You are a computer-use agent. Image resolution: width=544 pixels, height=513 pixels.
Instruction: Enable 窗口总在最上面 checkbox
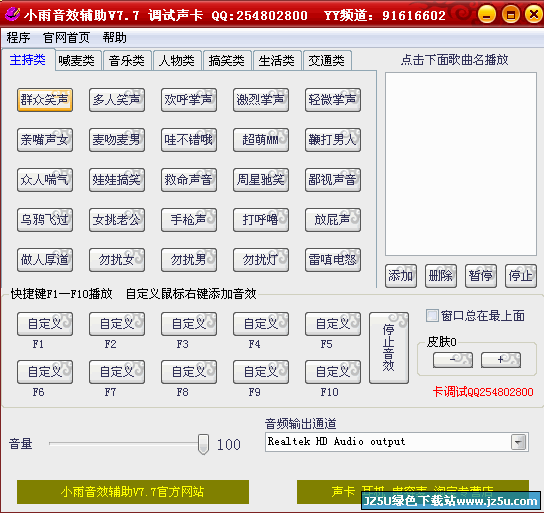pos(432,316)
